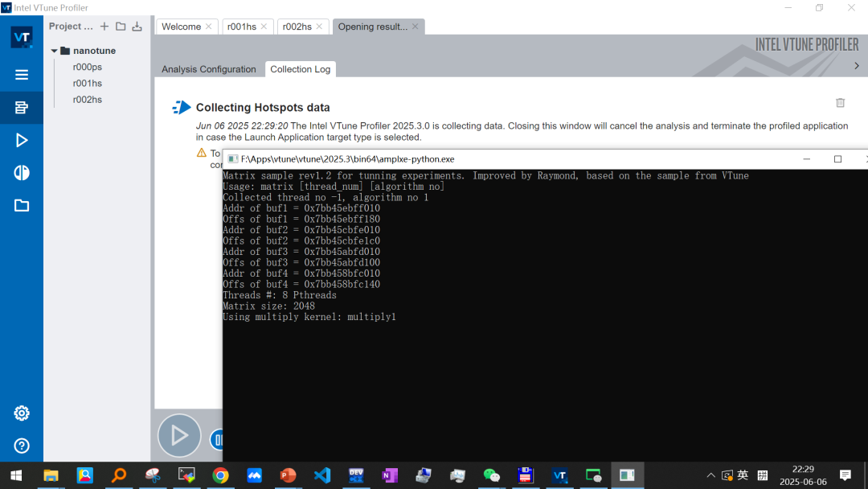The width and height of the screenshot is (868, 489).
Task: Open the settings gear in the sidebar
Action: click(x=22, y=413)
